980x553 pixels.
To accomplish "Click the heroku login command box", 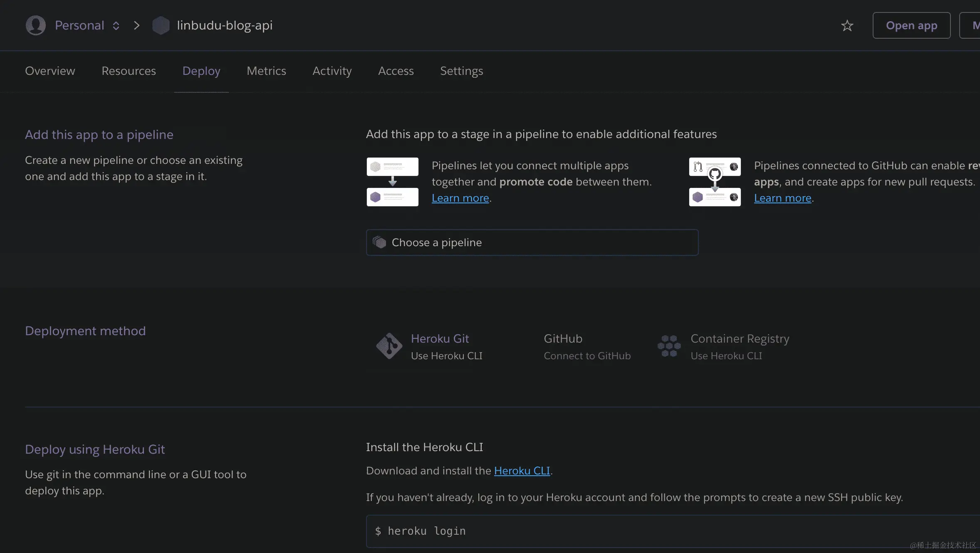I will pyautogui.click(x=666, y=531).
